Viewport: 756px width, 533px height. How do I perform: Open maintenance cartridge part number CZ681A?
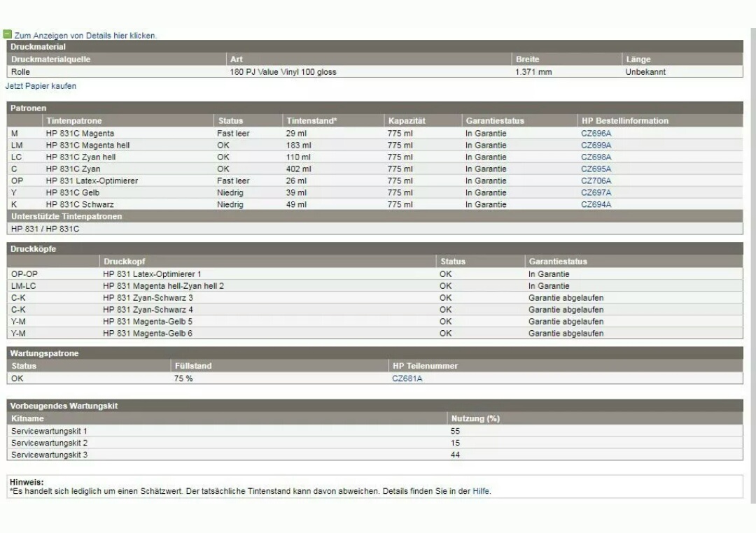pos(407,378)
